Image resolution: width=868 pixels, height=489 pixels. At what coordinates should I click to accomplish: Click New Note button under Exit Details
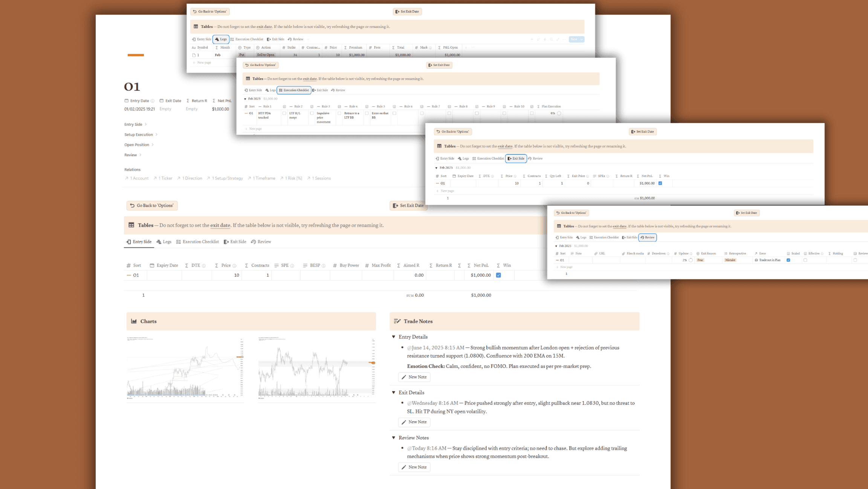414,422
